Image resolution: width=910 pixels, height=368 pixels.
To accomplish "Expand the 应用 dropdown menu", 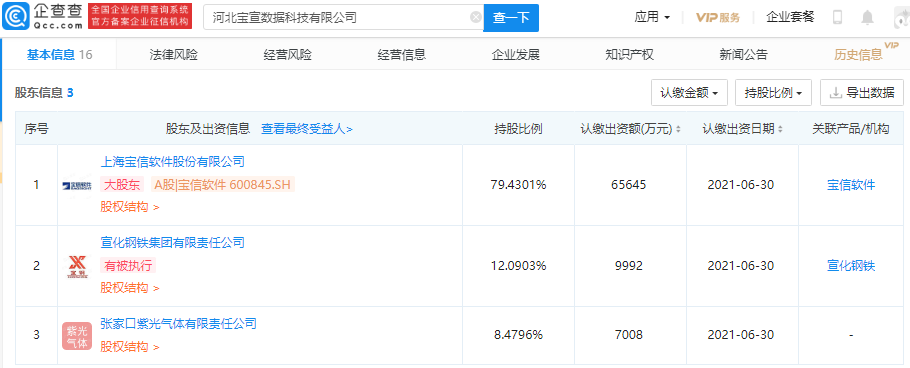I will tap(652, 17).
